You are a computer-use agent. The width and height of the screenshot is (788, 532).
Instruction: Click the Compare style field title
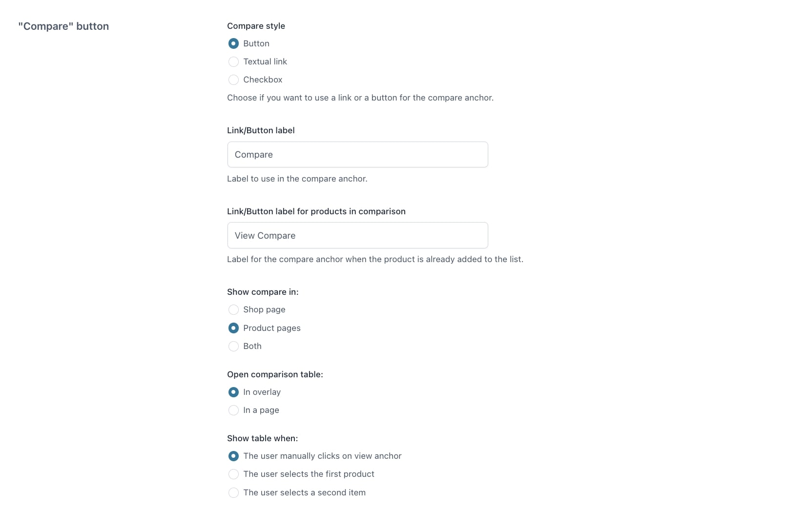(x=256, y=26)
